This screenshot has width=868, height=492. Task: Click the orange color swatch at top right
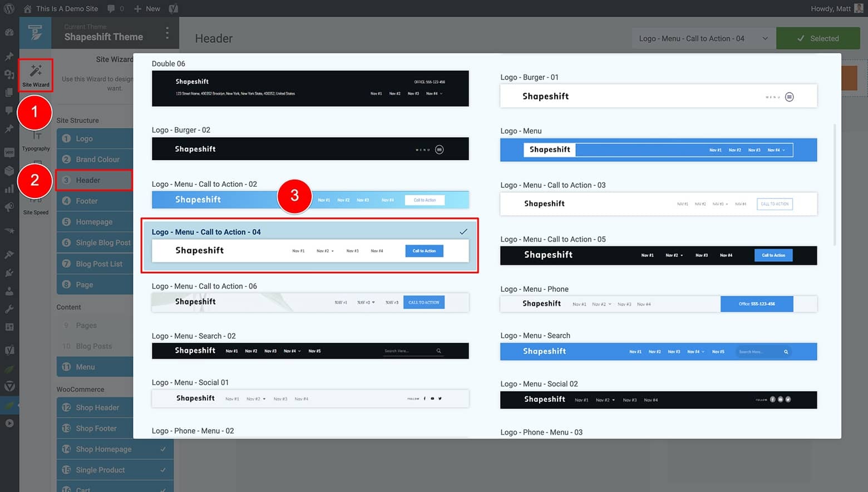850,78
